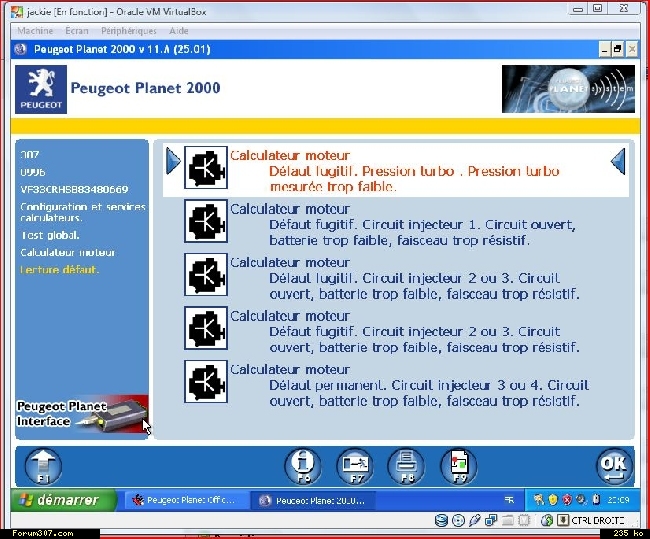
Task: Click the Peugeot lion logo
Action: [x=41, y=89]
